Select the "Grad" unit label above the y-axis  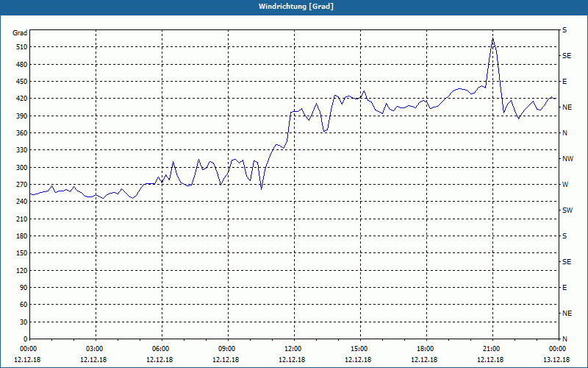20,33
